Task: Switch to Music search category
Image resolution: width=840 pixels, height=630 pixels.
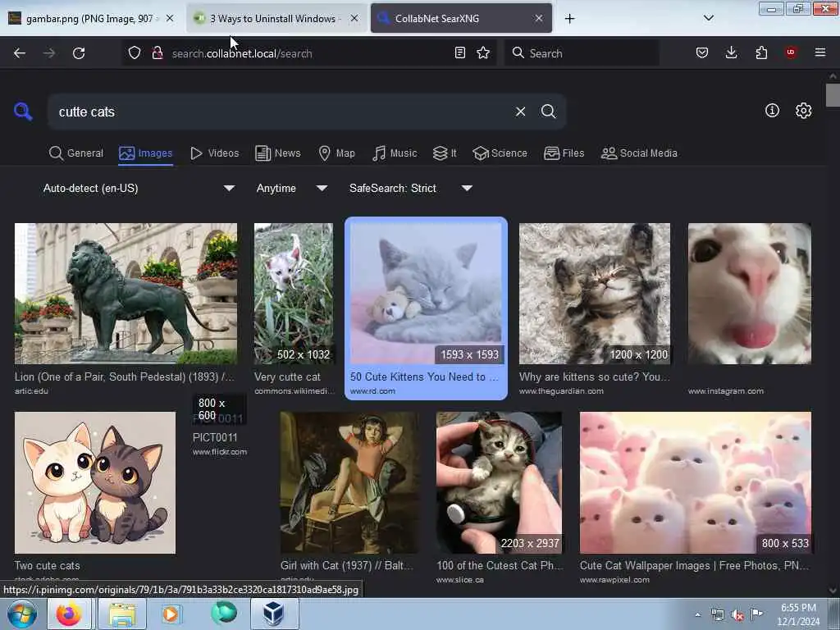Action: point(395,153)
